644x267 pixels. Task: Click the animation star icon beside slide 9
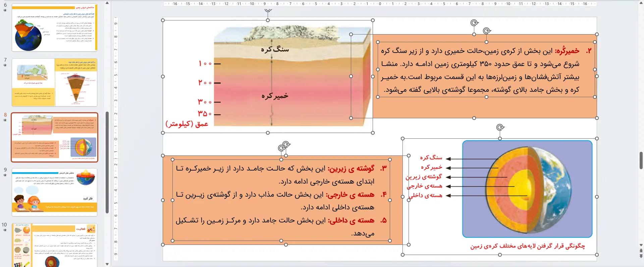click(x=5, y=175)
